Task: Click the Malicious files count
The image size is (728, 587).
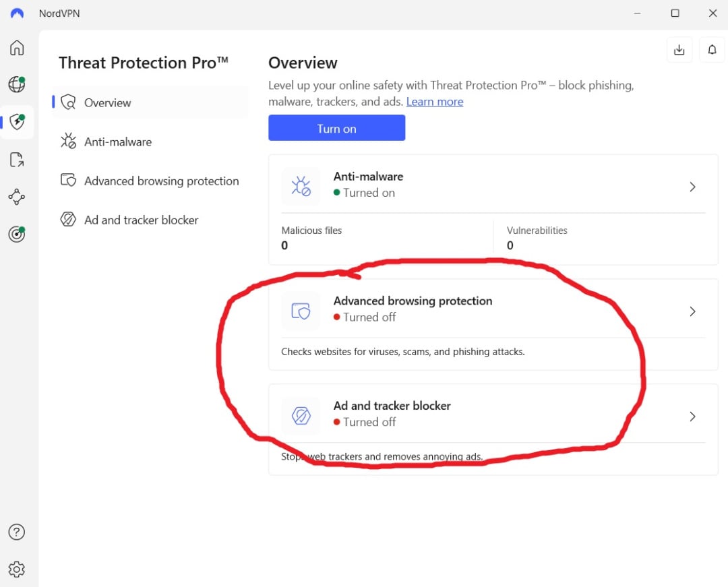Action: point(284,245)
